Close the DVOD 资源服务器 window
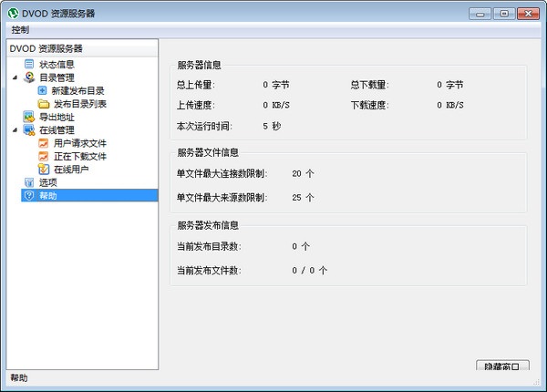The height and width of the screenshot is (392, 547). coord(528,14)
